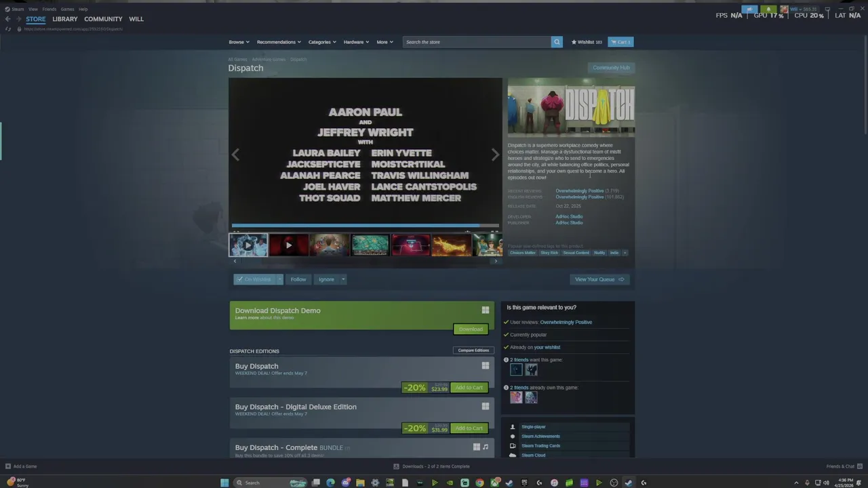This screenshot has width=868, height=488.
Task: Switch to the LIBRARY tab
Action: pos(65,19)
